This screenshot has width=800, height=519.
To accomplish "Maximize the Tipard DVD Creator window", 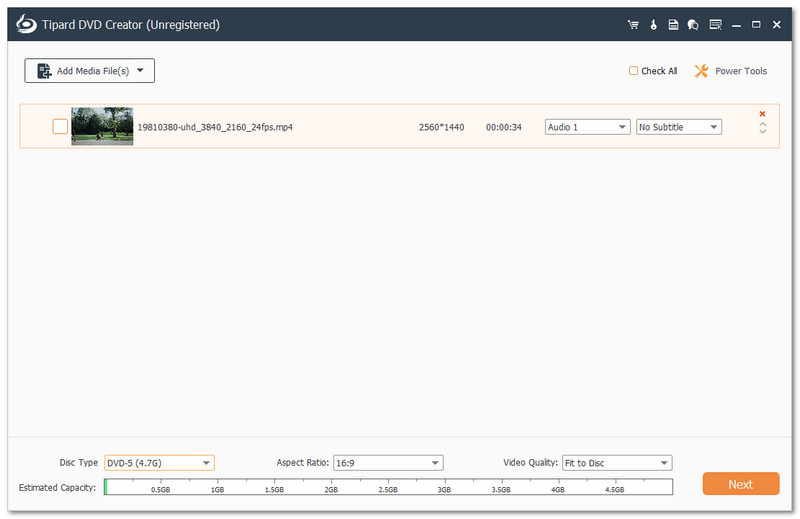I will coord(756,24).
